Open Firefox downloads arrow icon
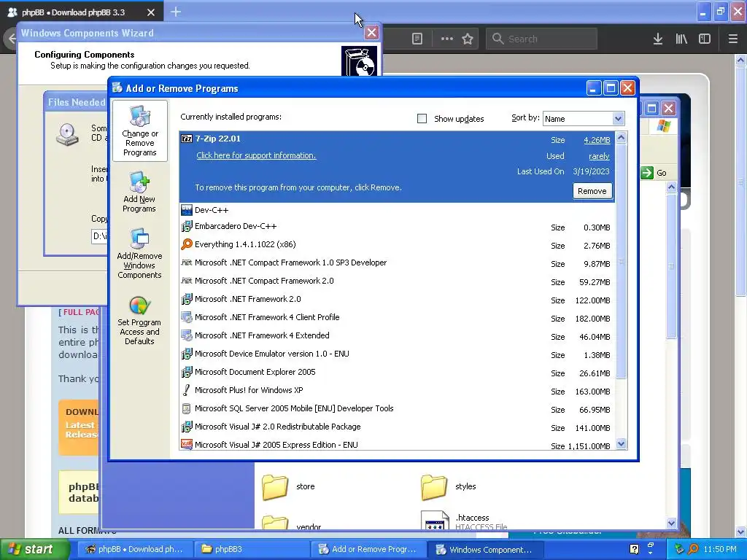 pyautogui.click(x=657, y=39)
